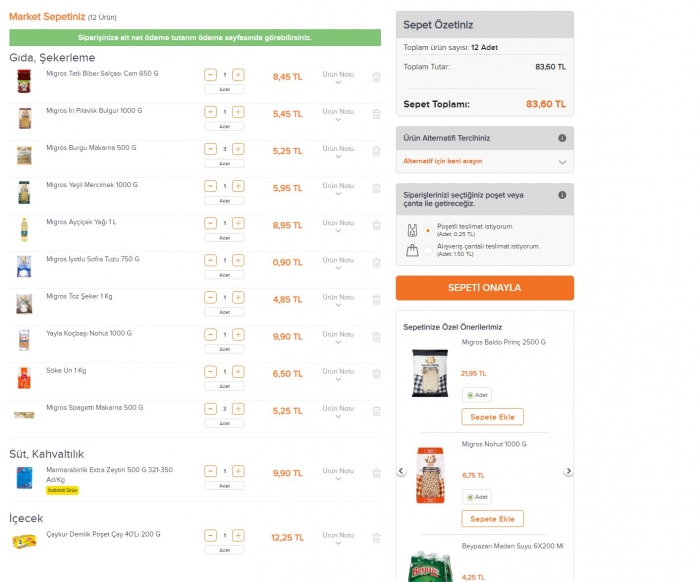Confirm cart with SEPETİ ONAYLA button
This screenshot has width=700, height=582.
(x=485, y=288)
